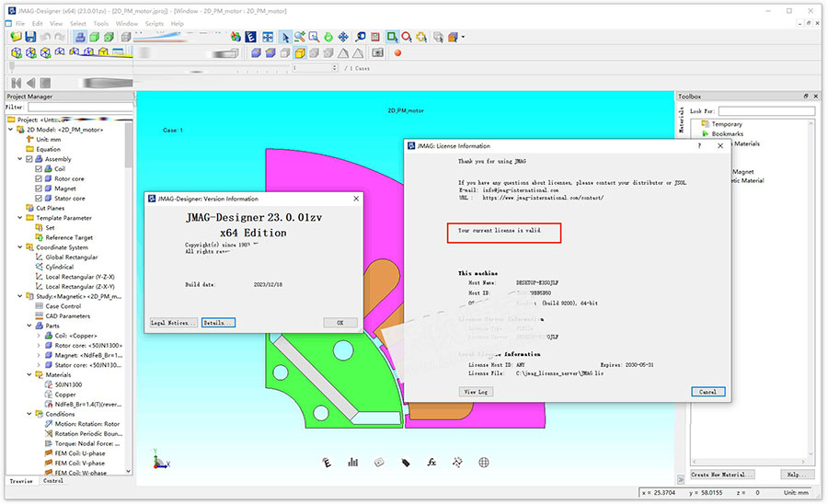
Task: Expand the Coil <Copper> part node
Action: [38, 336]
